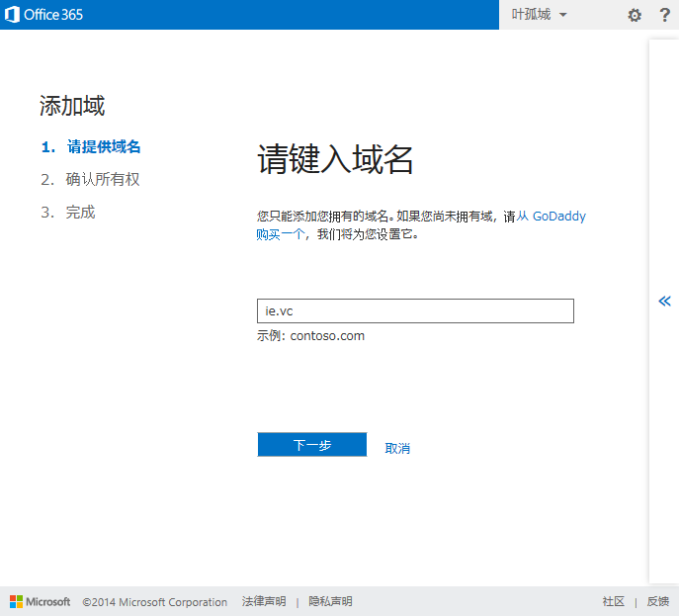Screen dimensions: 679x616
Task: Click the Office 365 logo icon
Action: coord(14,15)
